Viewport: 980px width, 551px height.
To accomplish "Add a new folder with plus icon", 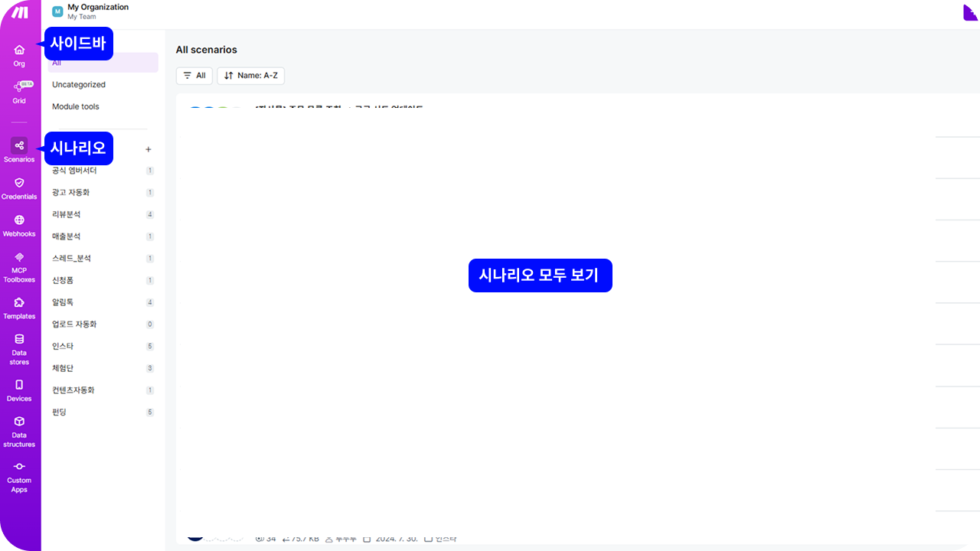I will [149, 149].
